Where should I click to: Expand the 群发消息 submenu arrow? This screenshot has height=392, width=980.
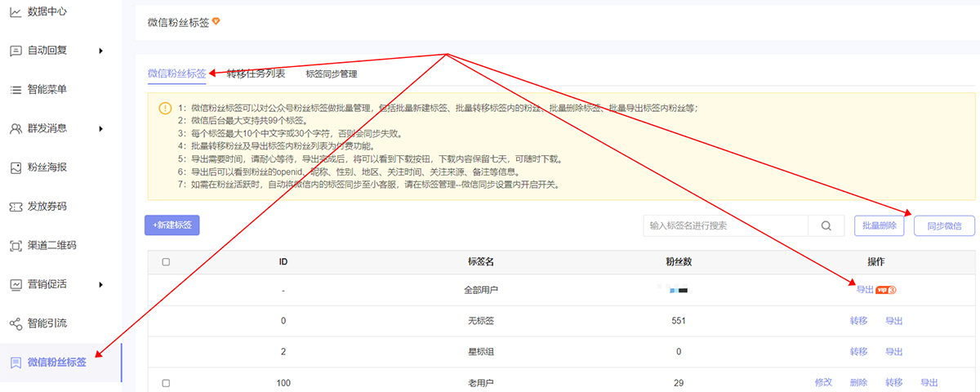[101, 128]
